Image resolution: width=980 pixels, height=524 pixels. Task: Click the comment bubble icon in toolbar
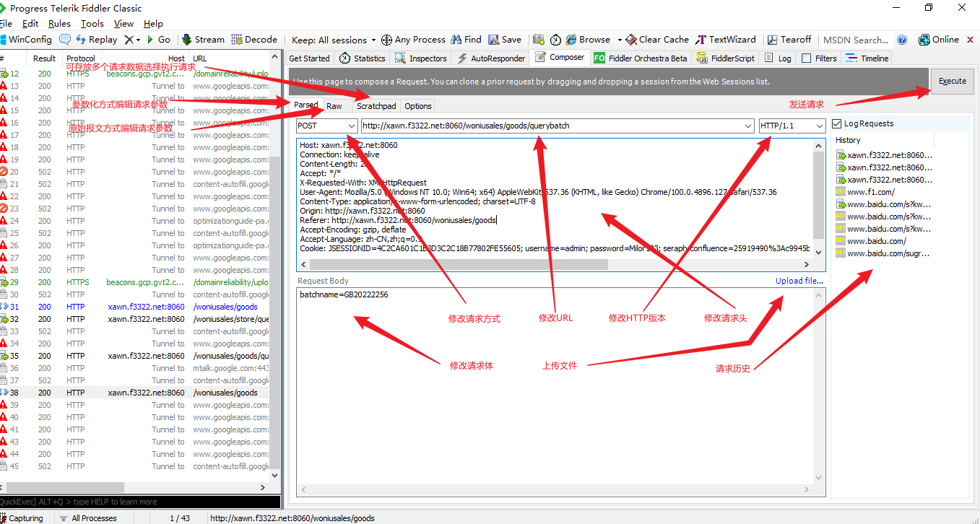tap(65, 40)
